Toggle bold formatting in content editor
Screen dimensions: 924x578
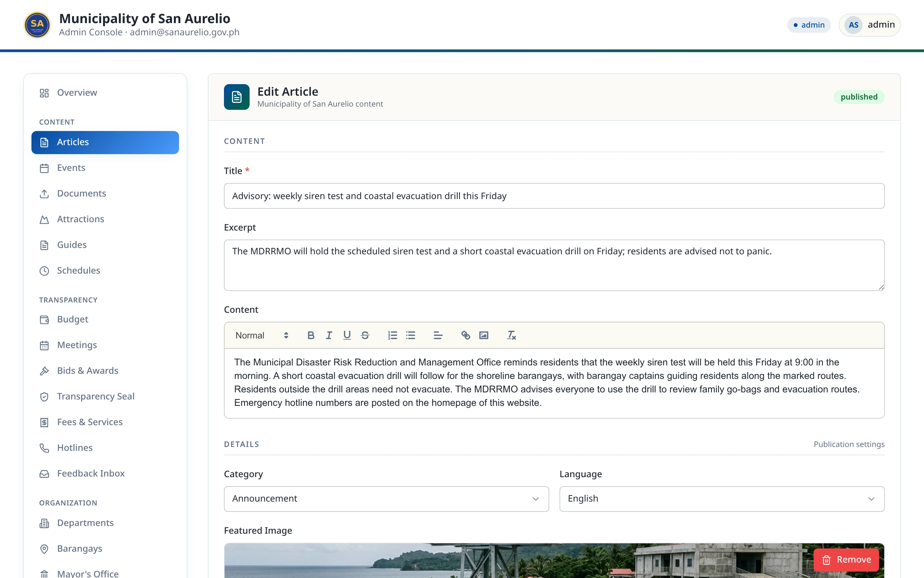tap(311, 335)
